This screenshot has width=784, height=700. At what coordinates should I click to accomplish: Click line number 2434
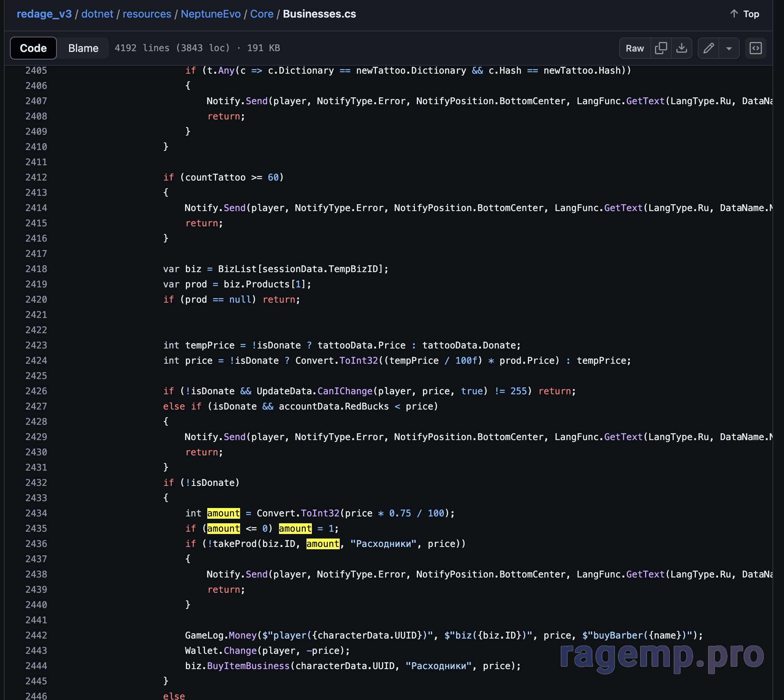(x=36, y=513)
